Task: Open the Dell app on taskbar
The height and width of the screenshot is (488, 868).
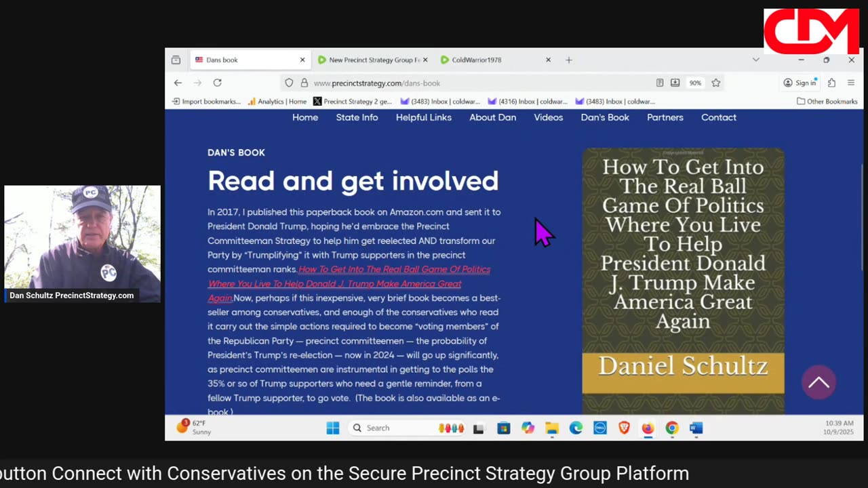Action: coord(600,428)
